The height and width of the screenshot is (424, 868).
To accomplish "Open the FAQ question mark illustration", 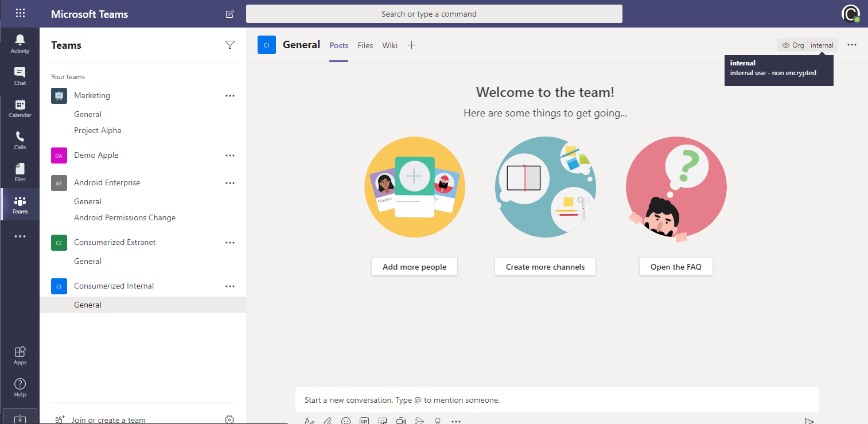I will point(676,189).
